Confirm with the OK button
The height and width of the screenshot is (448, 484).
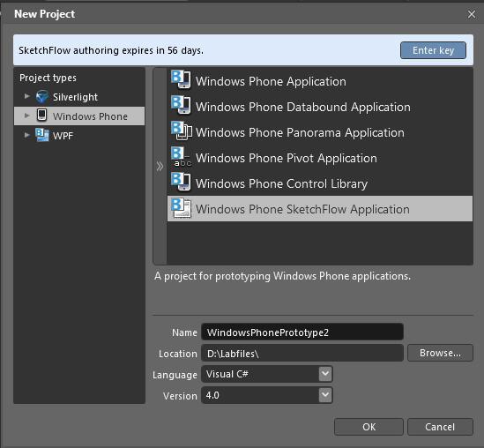point(369,427)
